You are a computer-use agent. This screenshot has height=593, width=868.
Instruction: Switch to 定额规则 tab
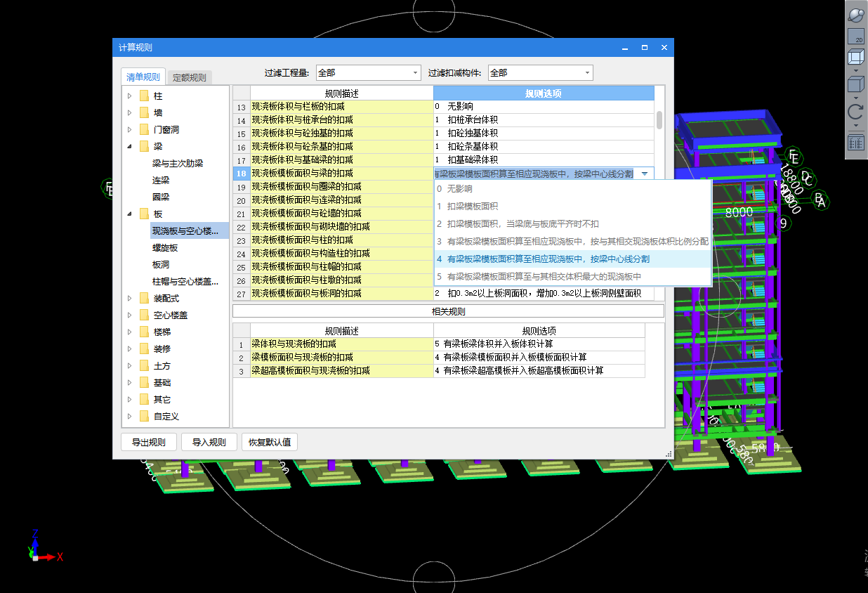(x=190, y=78)
